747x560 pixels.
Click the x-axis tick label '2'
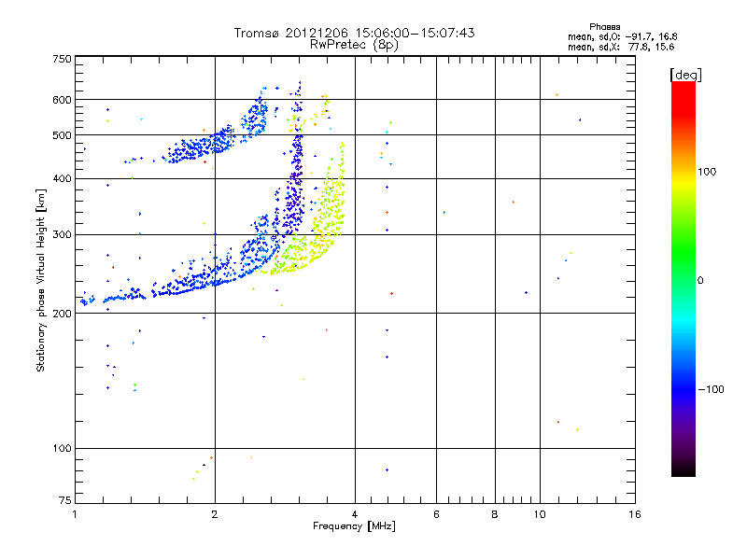click(215, 514)
